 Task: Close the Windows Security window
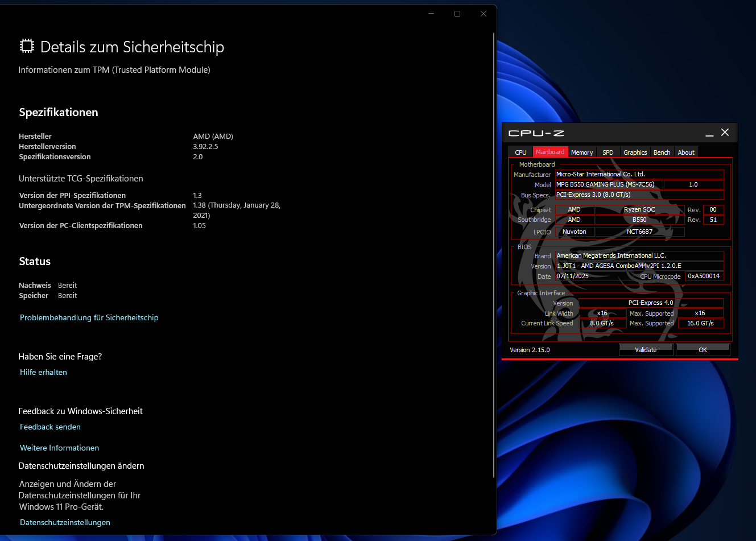pyautogui.click(x=484, y=14)
